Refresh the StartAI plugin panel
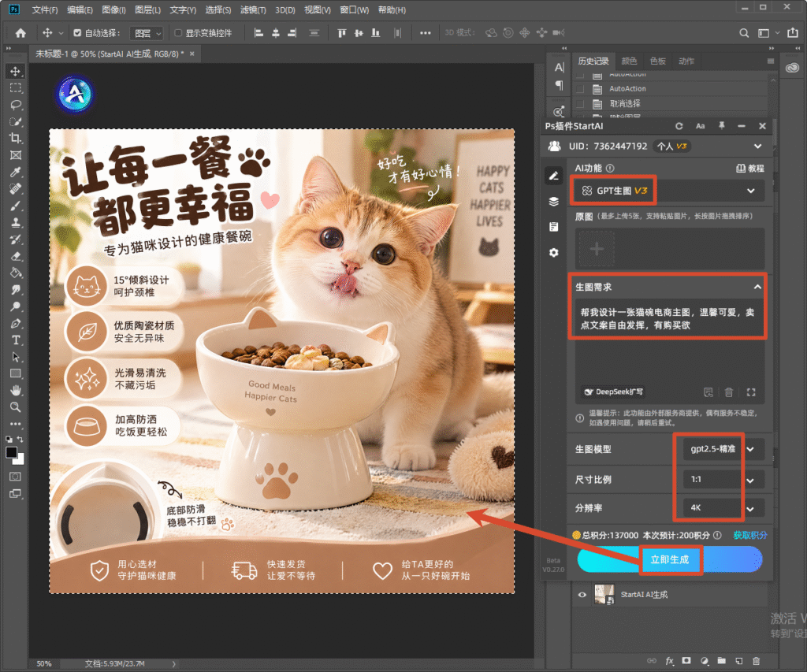The image size is (807, 672). pos(679,126)
